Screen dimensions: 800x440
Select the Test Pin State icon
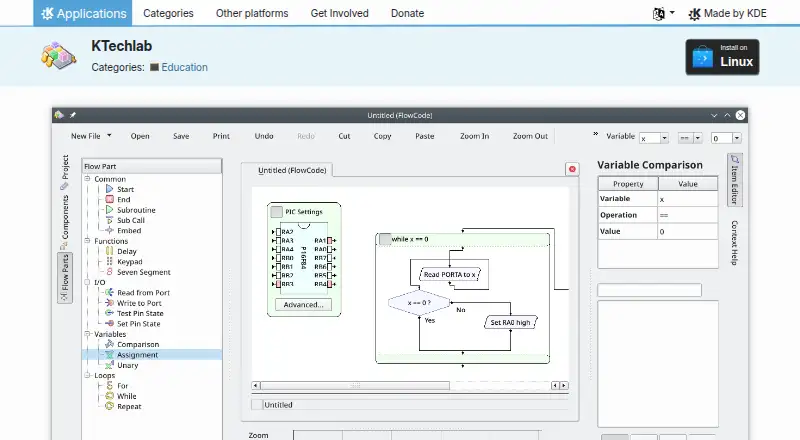(x=109, y=313)
